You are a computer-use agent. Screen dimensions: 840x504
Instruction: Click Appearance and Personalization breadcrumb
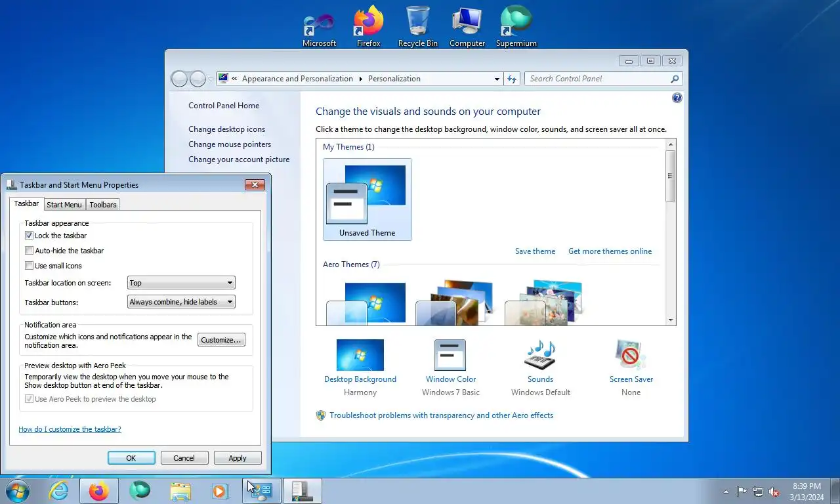297,79
